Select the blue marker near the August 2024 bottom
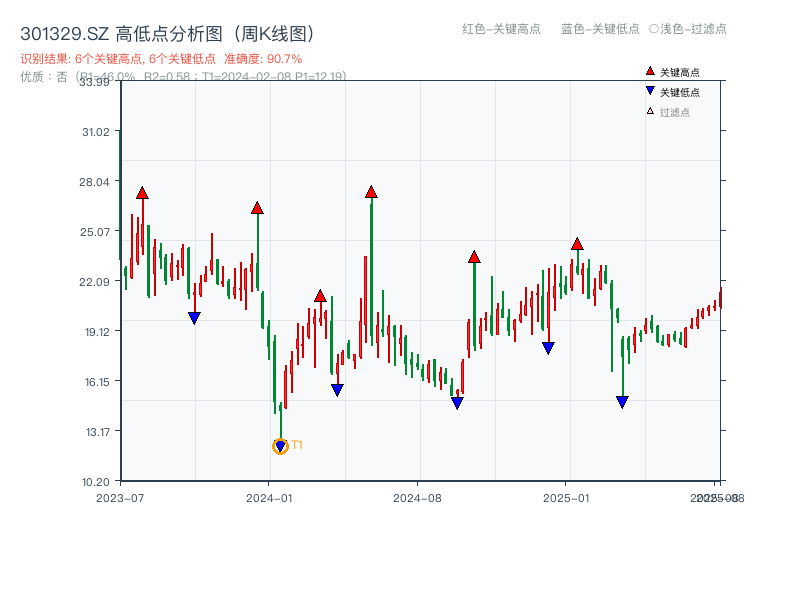 [458, 402]
